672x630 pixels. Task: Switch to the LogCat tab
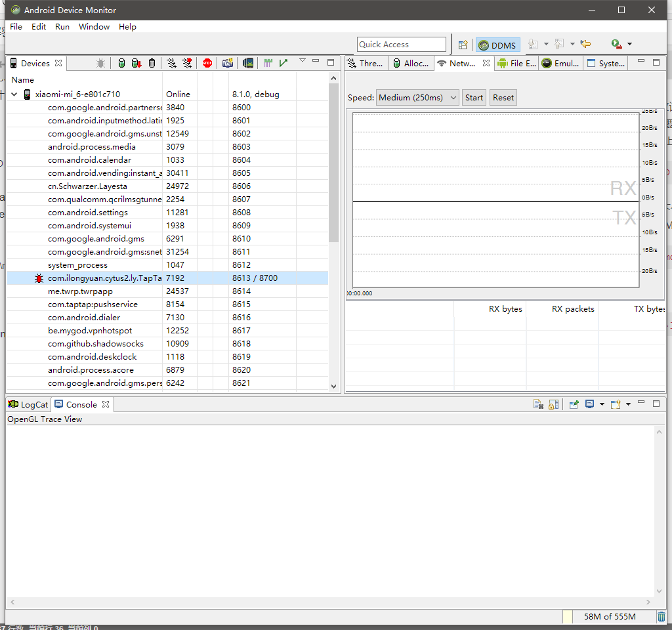pos(28,404)
